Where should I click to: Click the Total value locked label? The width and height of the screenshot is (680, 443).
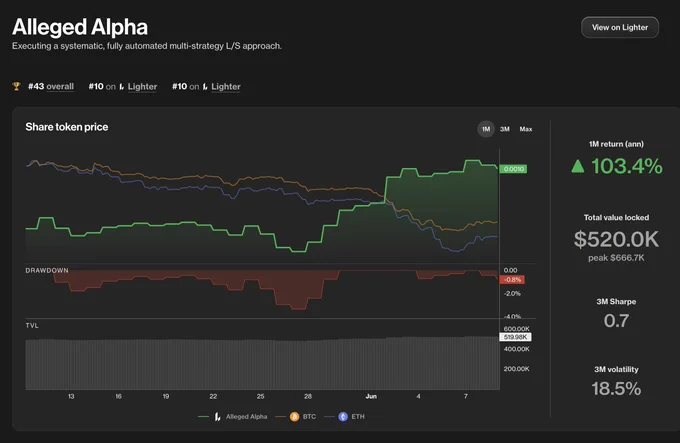[616, 218]
